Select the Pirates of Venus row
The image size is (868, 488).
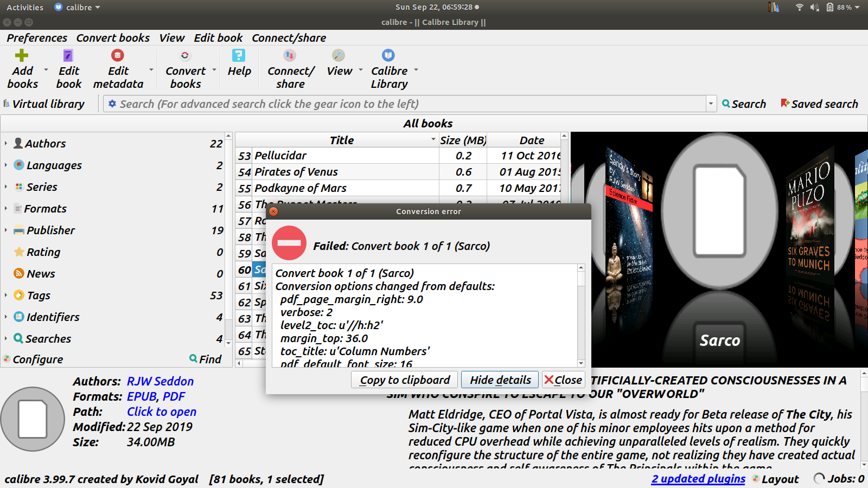click(398, 172)
